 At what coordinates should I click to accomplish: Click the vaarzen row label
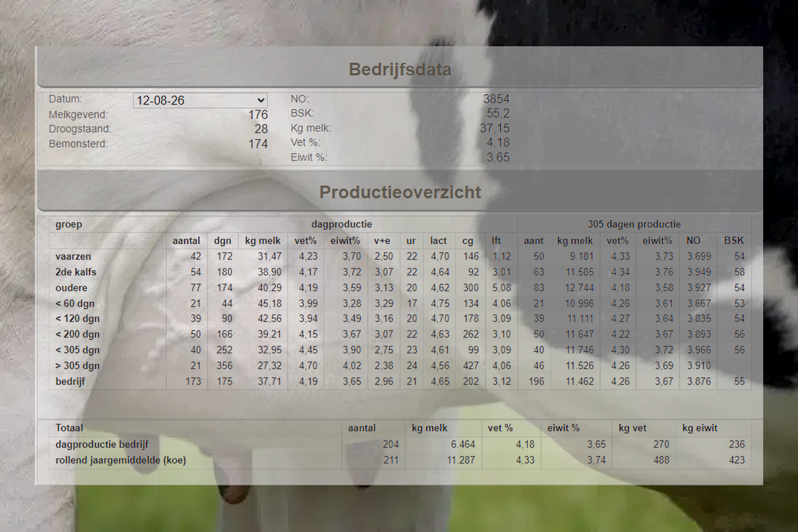(73, 256)
